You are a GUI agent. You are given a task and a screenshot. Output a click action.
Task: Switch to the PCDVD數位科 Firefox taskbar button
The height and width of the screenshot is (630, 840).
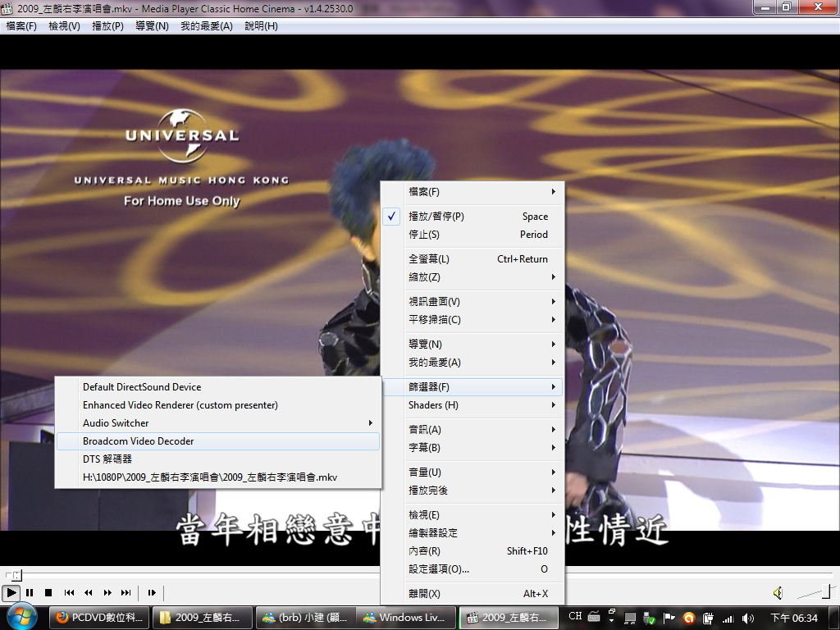point(99,618)
